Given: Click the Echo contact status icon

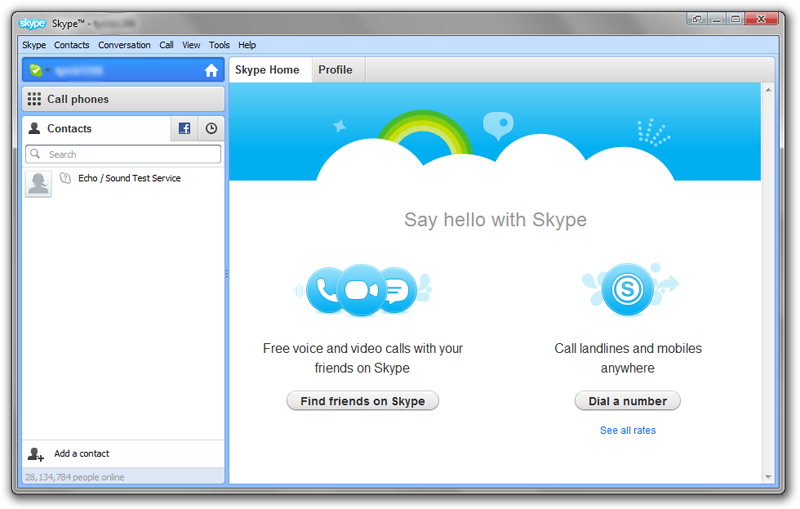Looking at the screenshot, I should point(65,178).
